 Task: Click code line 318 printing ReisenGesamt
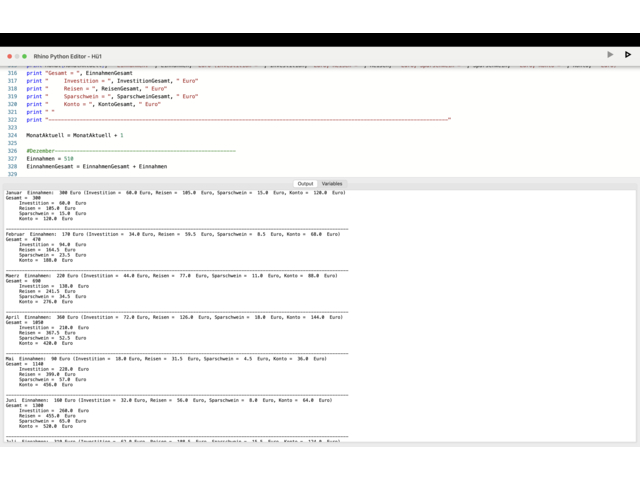(97, 89)
